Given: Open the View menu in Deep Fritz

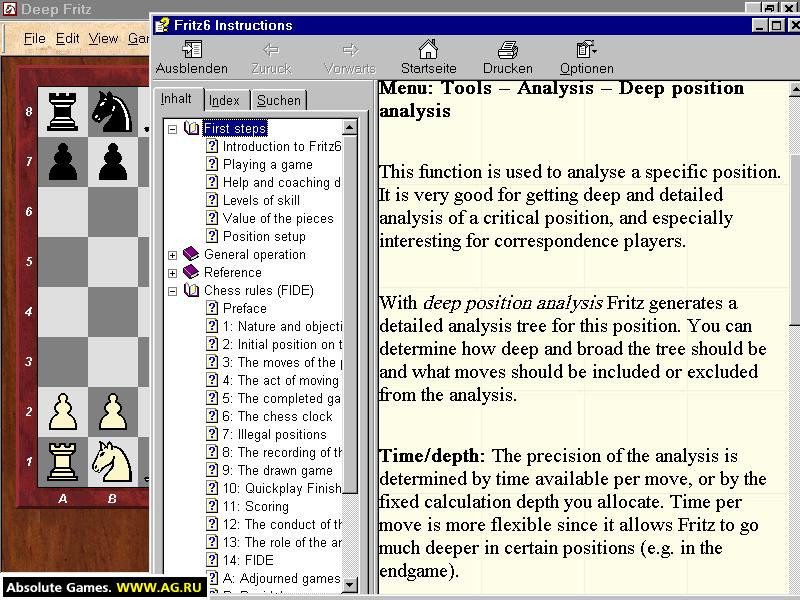Looking at the screenshot, I should [104, 39].
